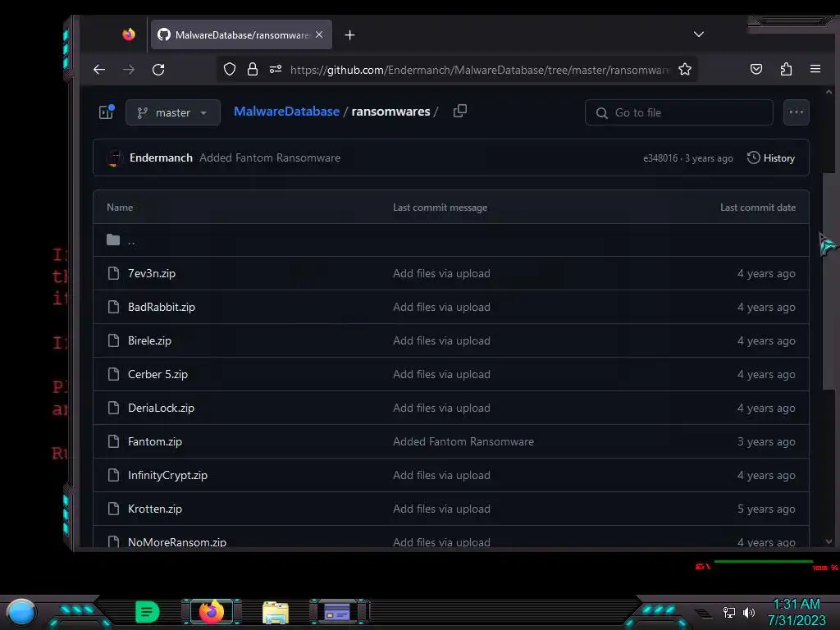840x630 pixels.
Task: Click the network tray icon
Action: point(729,612)
